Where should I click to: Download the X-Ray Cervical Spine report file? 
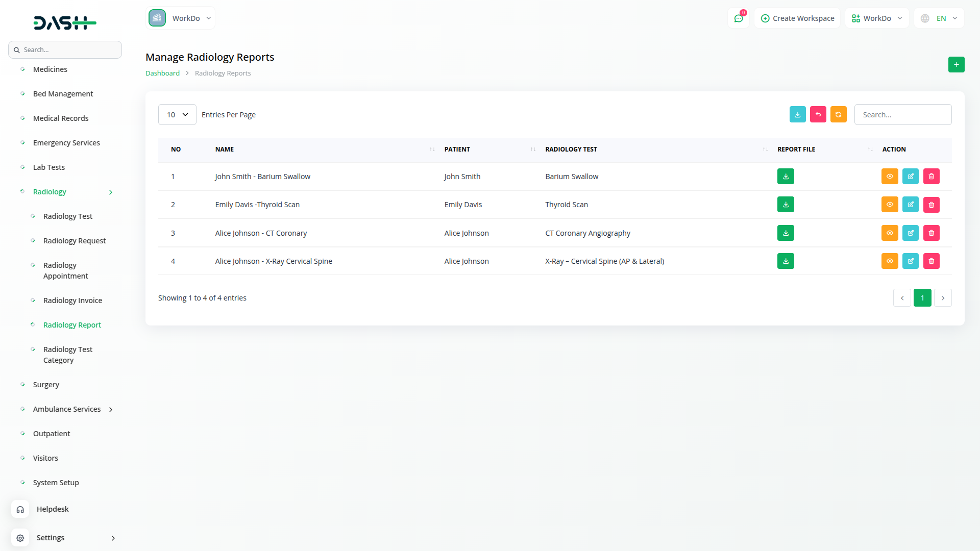click(x=786, y=261)
